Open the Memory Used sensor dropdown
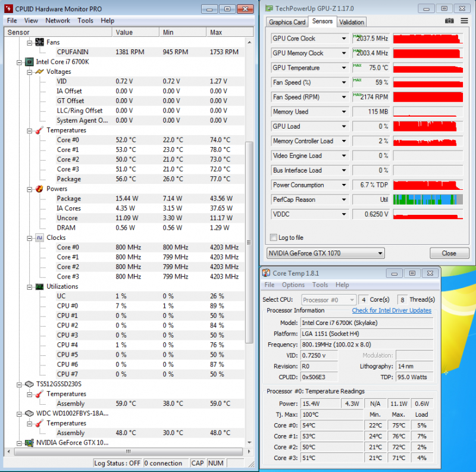 344,112
